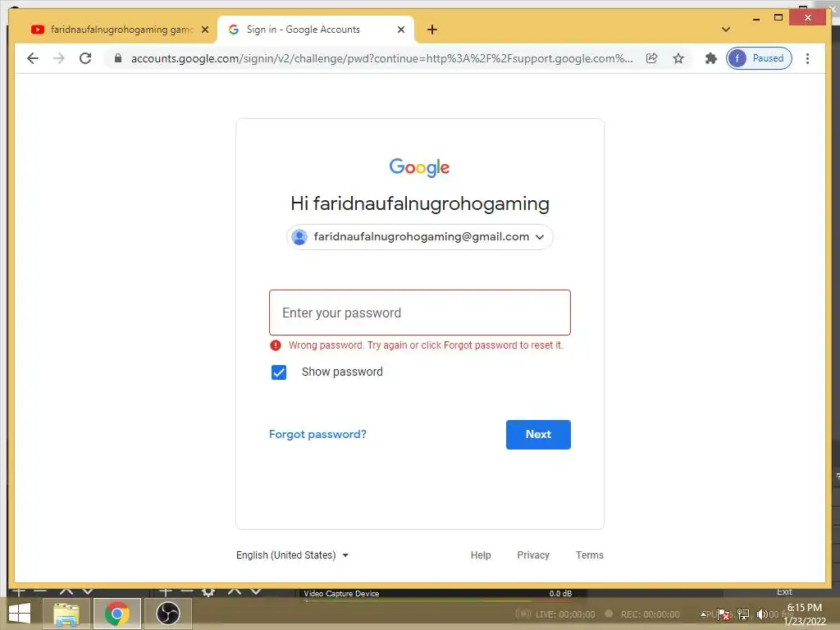Viewport: 840px width, 630px height.
Task: Focus the Enter your password field
Action: point(419,313)
